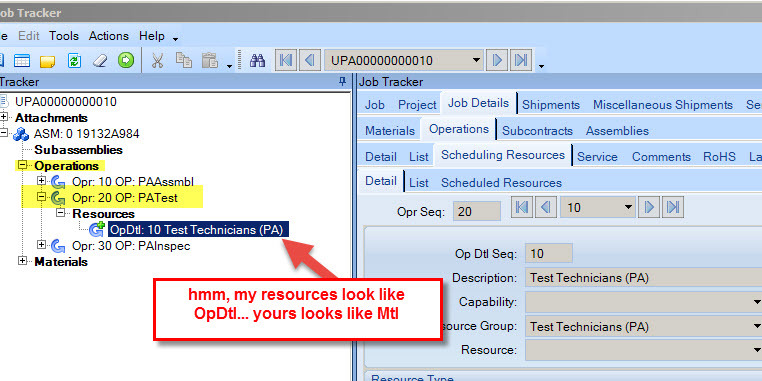Pin the Tracker tree panel

pos(343,82)
